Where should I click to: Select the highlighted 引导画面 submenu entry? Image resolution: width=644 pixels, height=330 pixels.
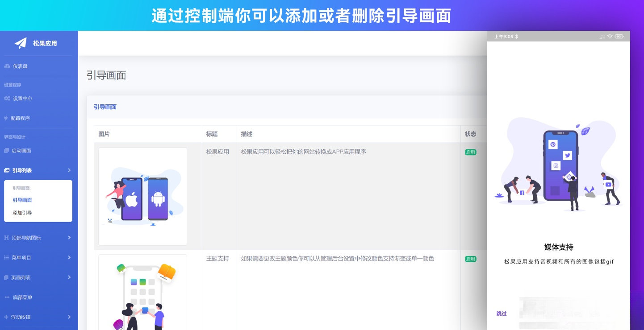(x=23, y=200)
